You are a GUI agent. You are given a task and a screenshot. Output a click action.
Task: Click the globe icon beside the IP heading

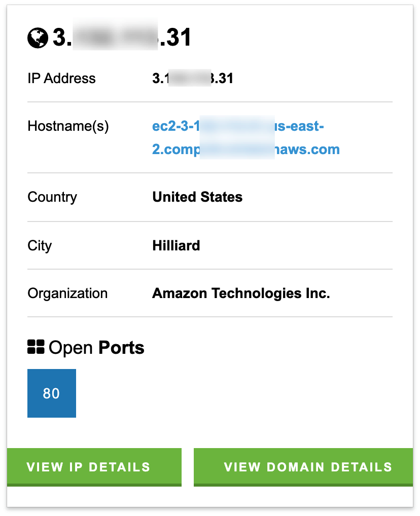(38, 38)
